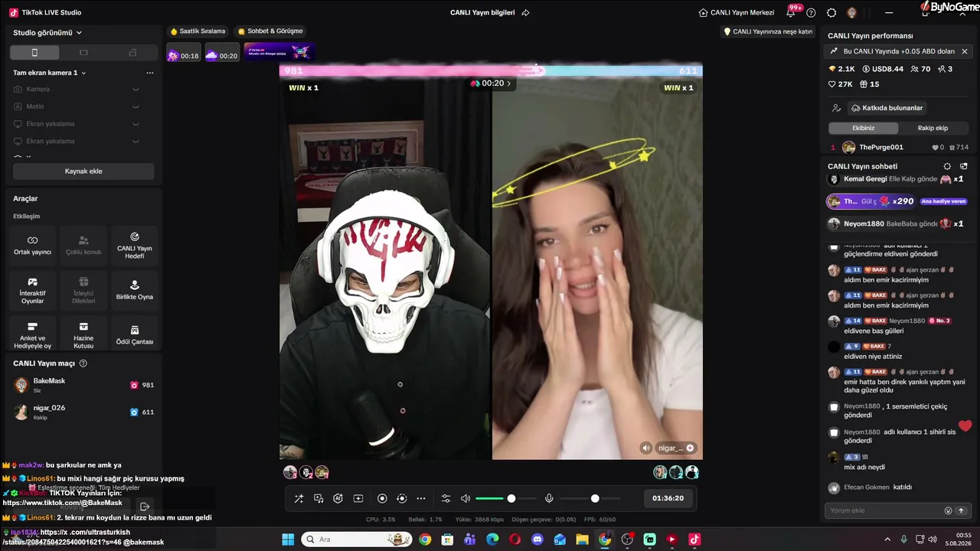Click the Katkıda bulunanlar button
Image resolution: width=980 pixels, height=551 pixels.
coord(887,108)
